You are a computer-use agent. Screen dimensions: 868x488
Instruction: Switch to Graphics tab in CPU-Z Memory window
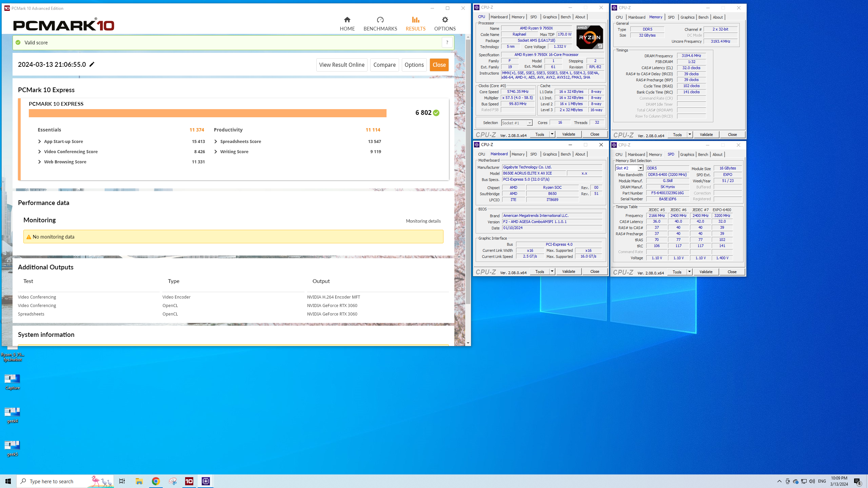coord(687,17)
